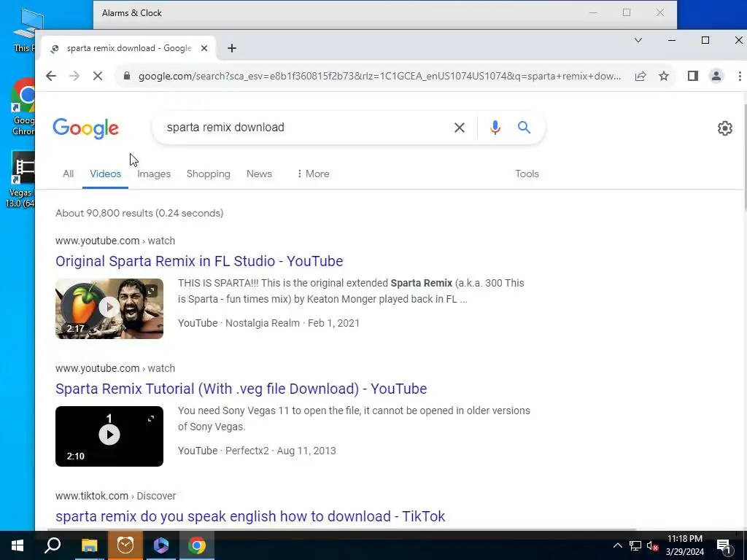View site information padlock icon
The image size is (747, 560).
point(127,76)
